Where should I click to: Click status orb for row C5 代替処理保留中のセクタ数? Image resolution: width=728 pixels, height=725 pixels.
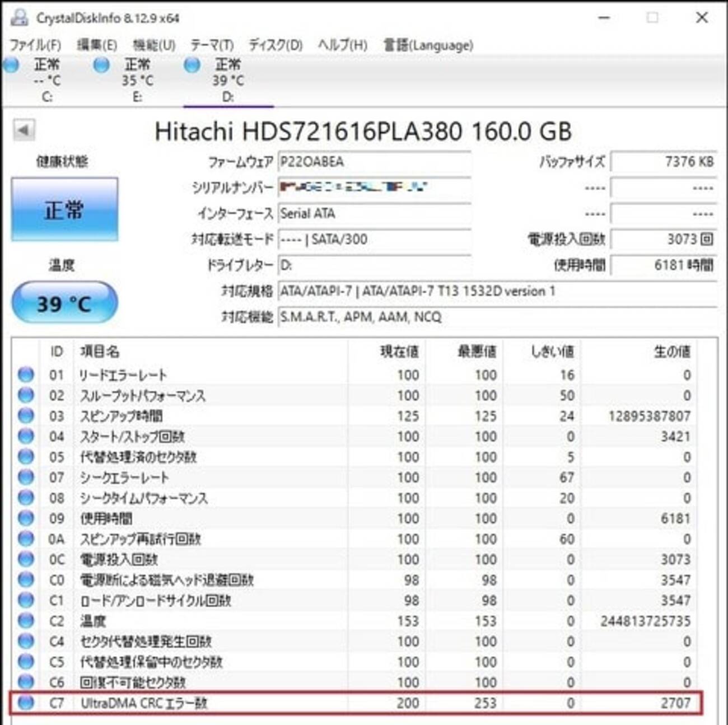[x=26, y=662]
